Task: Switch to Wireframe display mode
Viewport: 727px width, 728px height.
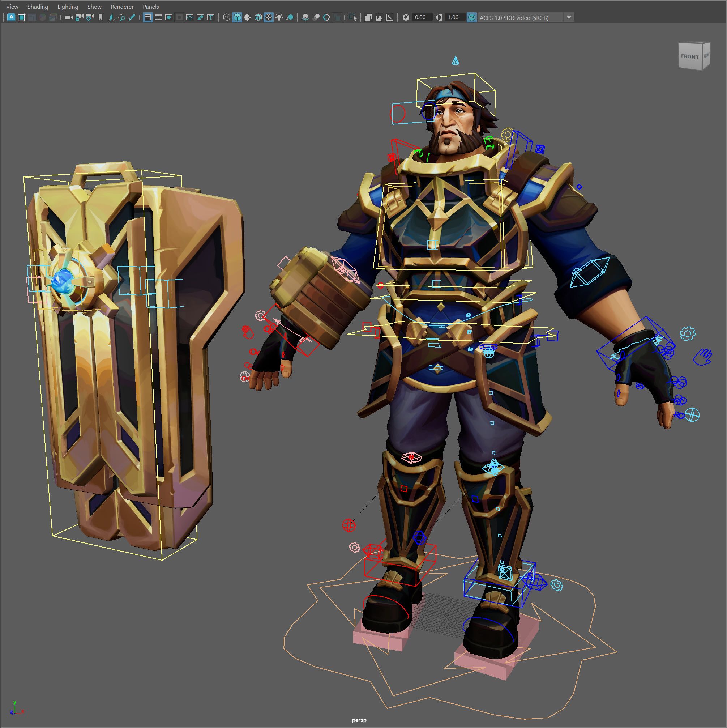Action: tap(227, 17)
